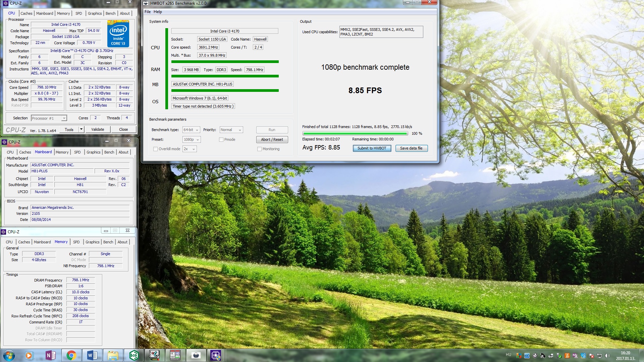Switch to the HWBOT x265 taskbar icon
The image size is (644, 362).
pos(196,355)
